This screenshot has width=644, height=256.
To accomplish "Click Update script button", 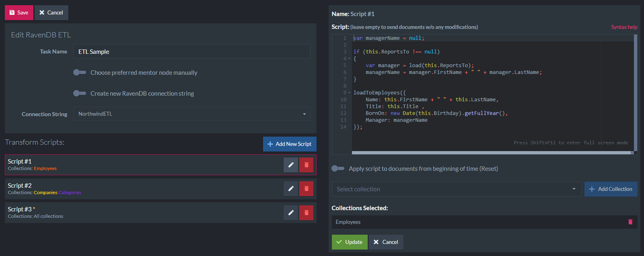I will (x=350, y=242).
